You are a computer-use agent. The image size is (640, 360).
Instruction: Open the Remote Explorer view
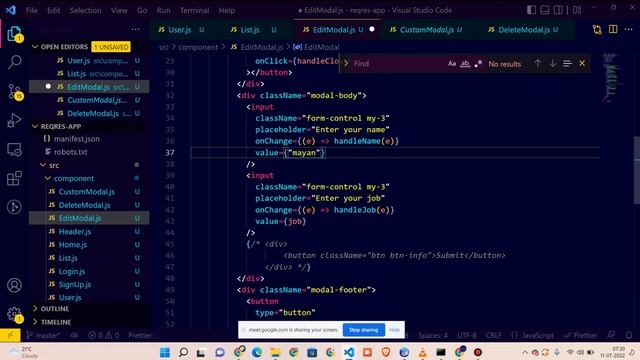point(14,150)
